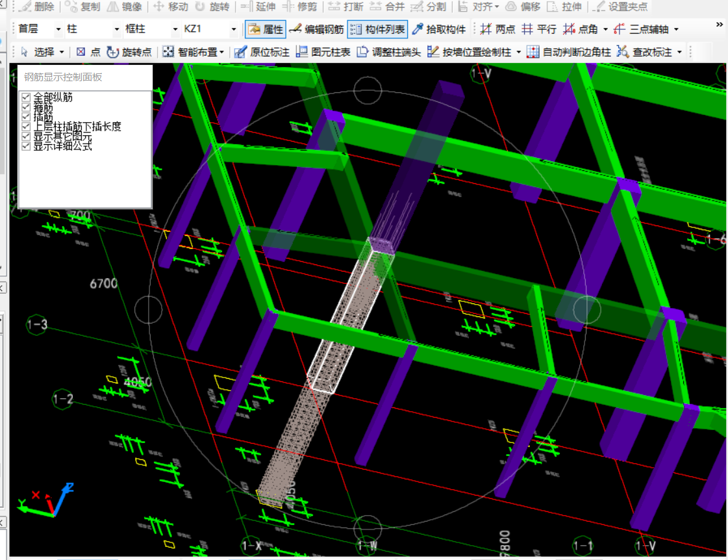Click the 分割 (split) tool

pyautogui.click(x=429, y=6)
